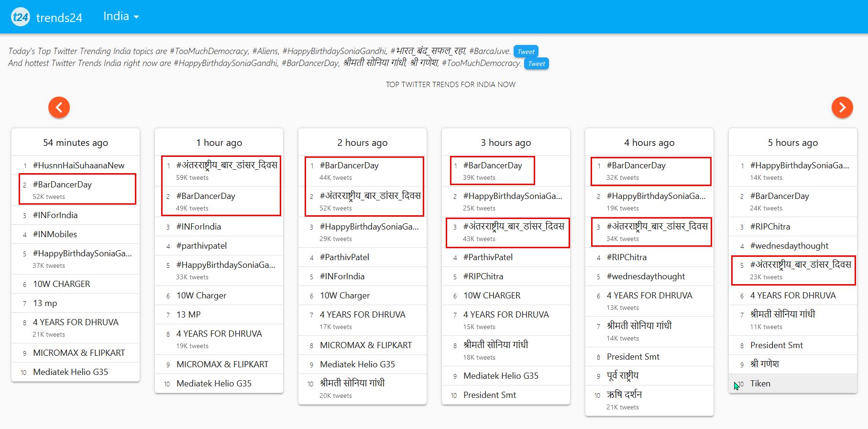Open 10W CHARGER in 3 hours ago list

click(492, 296)
